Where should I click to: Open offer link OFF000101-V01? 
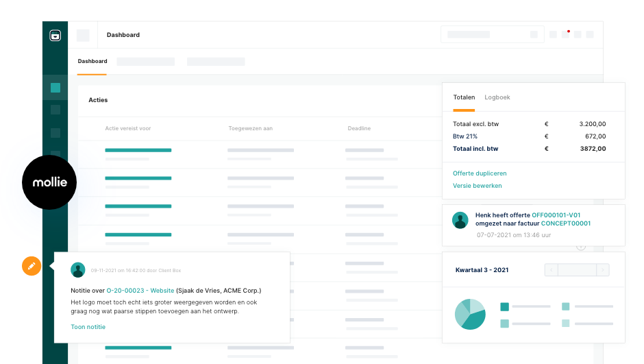tap(556, 215)
